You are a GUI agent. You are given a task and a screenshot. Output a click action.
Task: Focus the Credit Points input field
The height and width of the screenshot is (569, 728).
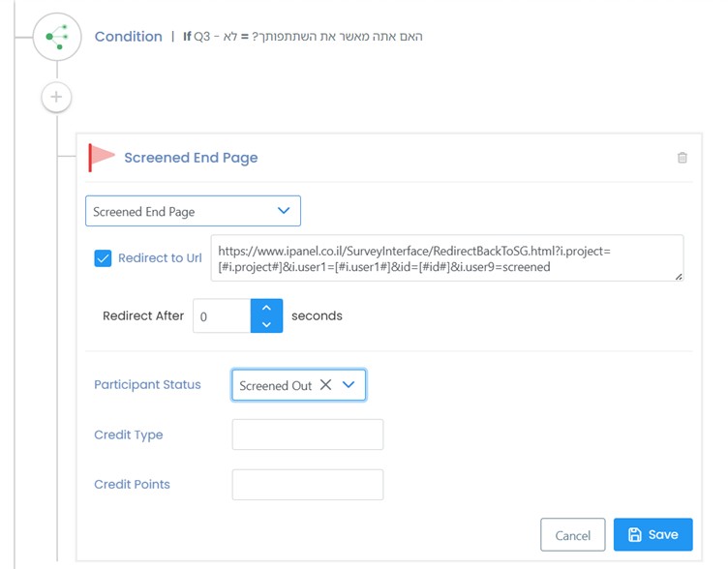click(x=308, y=485)
